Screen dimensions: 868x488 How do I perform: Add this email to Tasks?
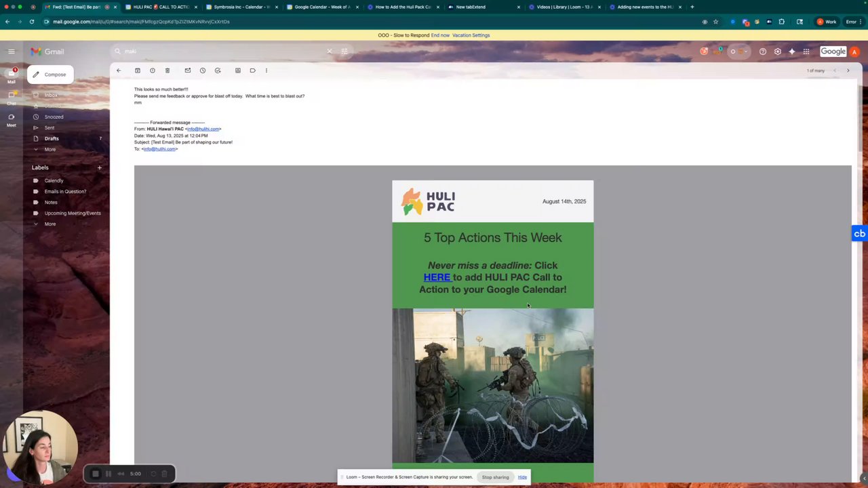[x=218, y=70]
